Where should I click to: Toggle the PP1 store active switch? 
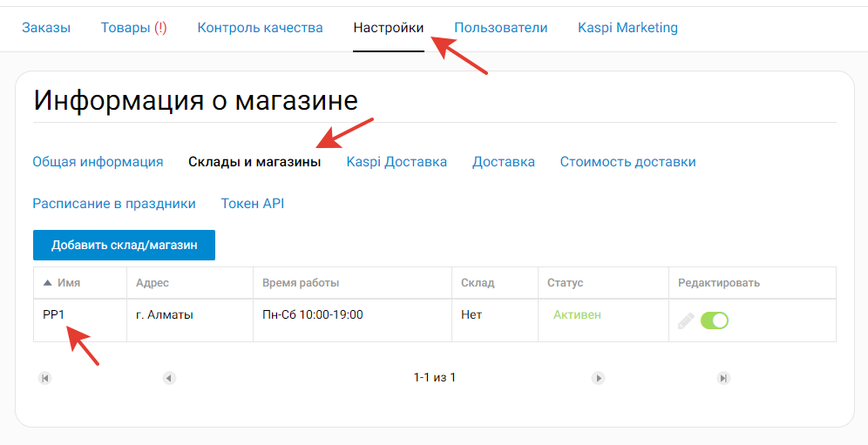pyautogui.click(x=714, y=320)
